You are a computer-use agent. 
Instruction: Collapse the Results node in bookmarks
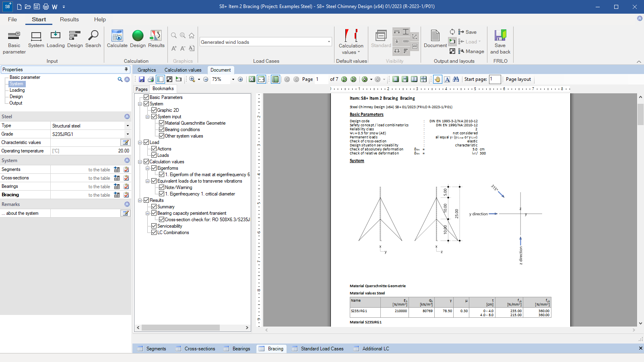pyautogui.click(x=140, y=200)
